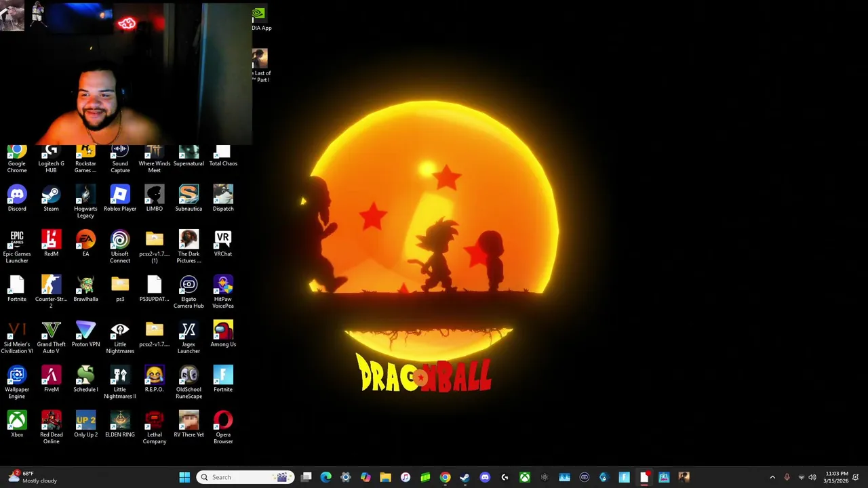
Task: Open the volume control in tray
Action: click(812, 477)
